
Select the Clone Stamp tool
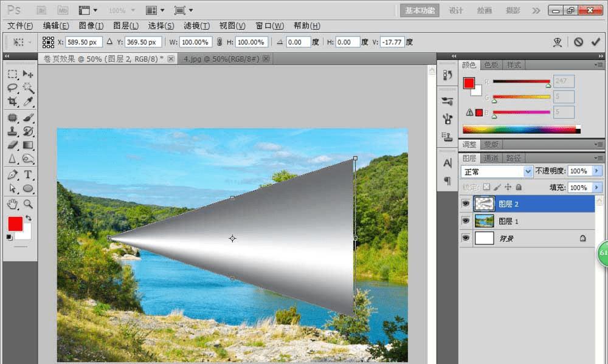[12, 131]
